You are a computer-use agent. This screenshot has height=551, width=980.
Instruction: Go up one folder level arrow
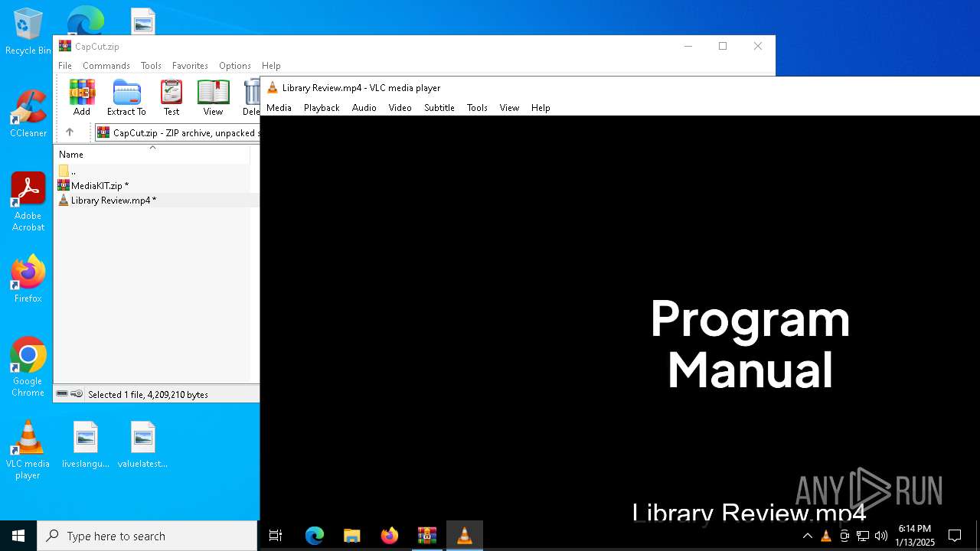click(x=70, y=132)
